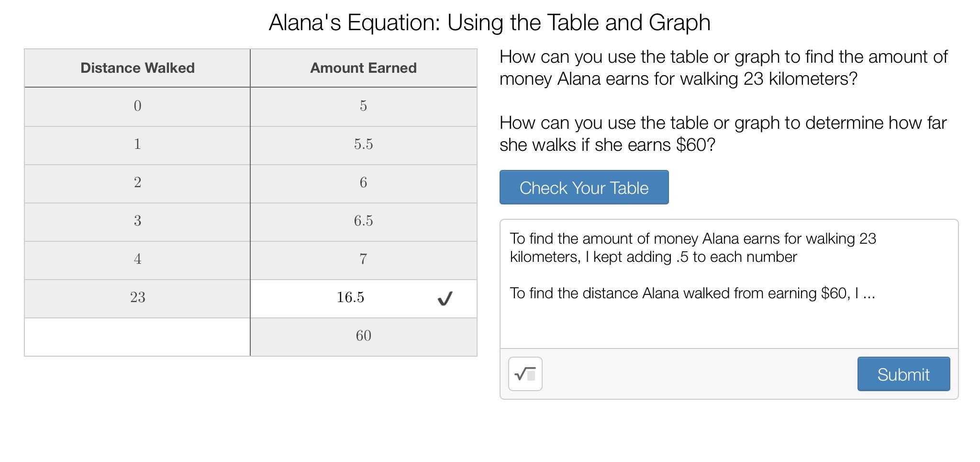The height and width of the screenshot is (462, 980).
Task: Select the 60 amount earned cell
Action: coord(363,336)
